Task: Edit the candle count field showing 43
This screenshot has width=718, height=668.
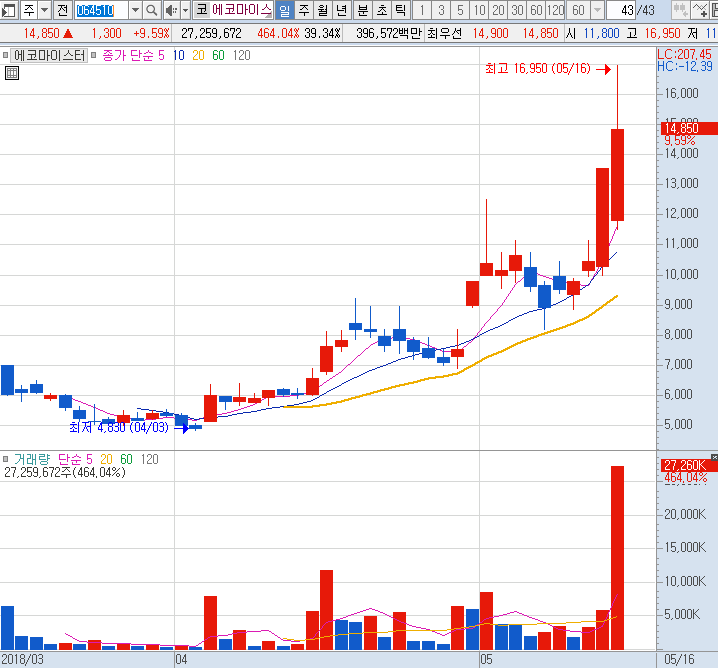Action: pos(623,10)
